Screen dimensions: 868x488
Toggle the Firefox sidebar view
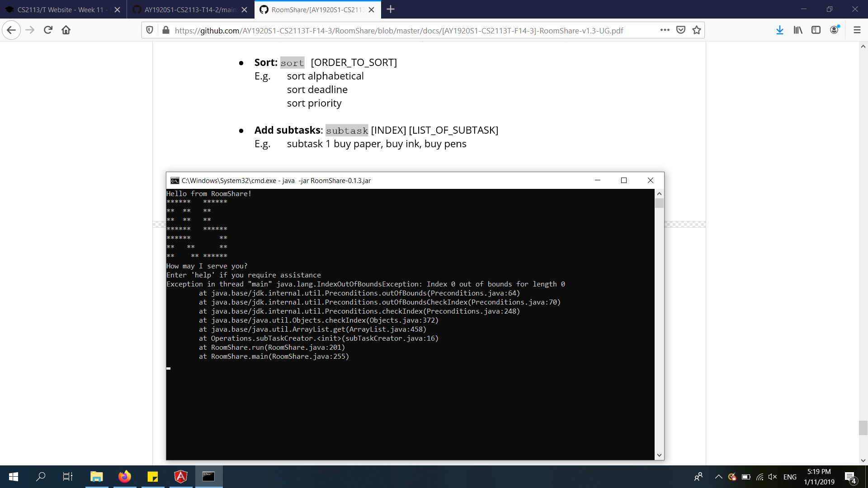(x=816, y=30)
